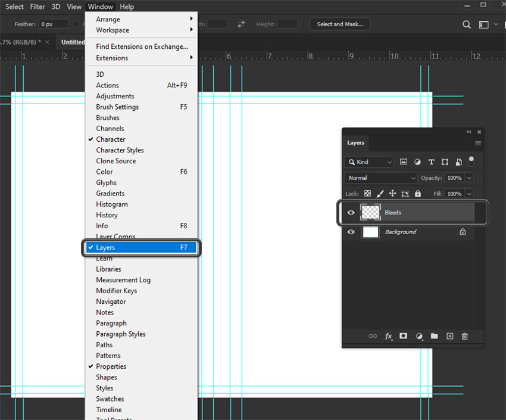
Task: Close the RGB/8 document tab
Action: coord(47,42)
